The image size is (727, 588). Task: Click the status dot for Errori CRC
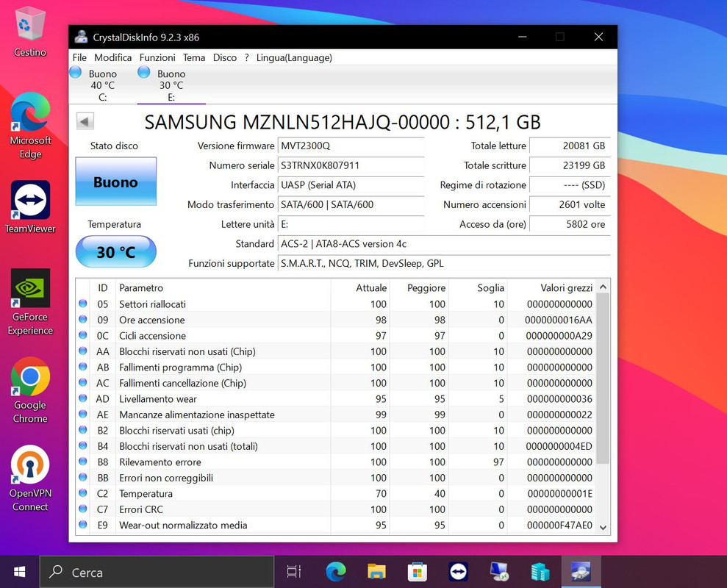coord(83,509)
